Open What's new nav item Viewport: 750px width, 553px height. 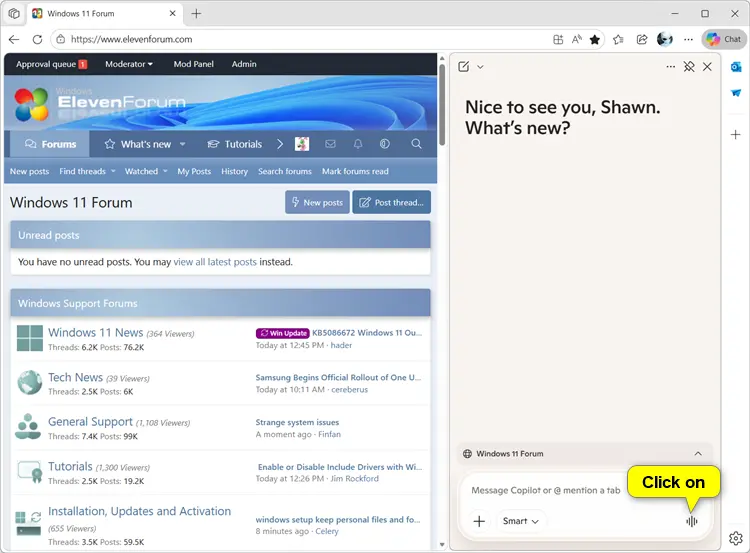138,144
